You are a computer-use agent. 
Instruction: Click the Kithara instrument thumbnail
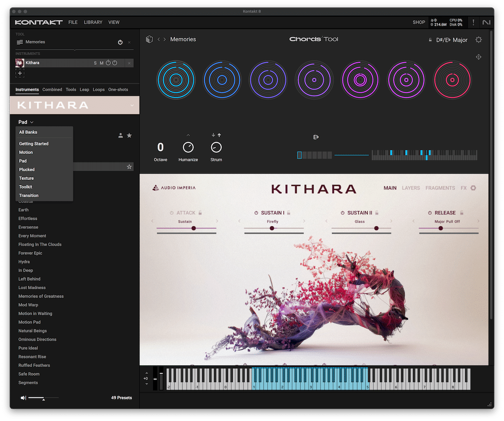[20, 63]
